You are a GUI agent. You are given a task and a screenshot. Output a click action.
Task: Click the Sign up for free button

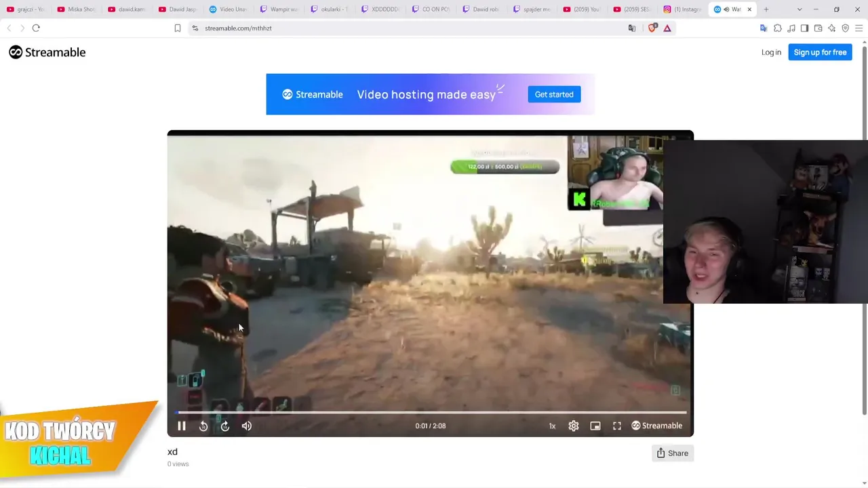820,52
